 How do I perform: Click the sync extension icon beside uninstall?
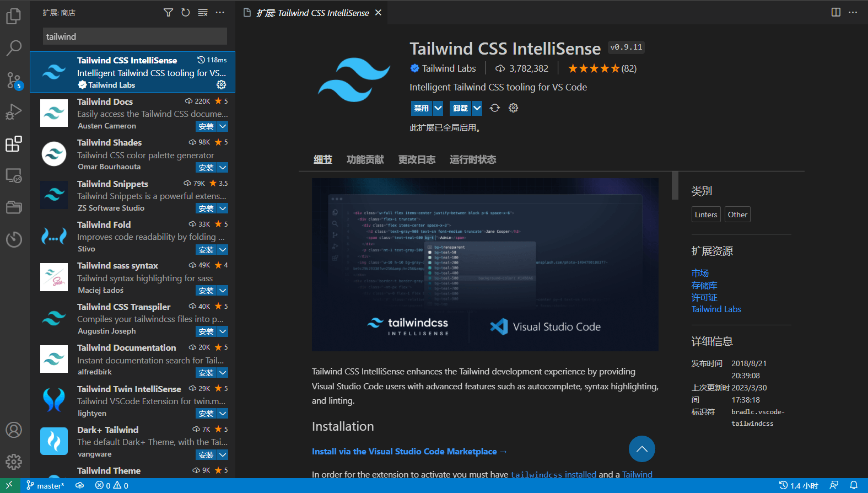pyautogui.click(x=495, y=108)
